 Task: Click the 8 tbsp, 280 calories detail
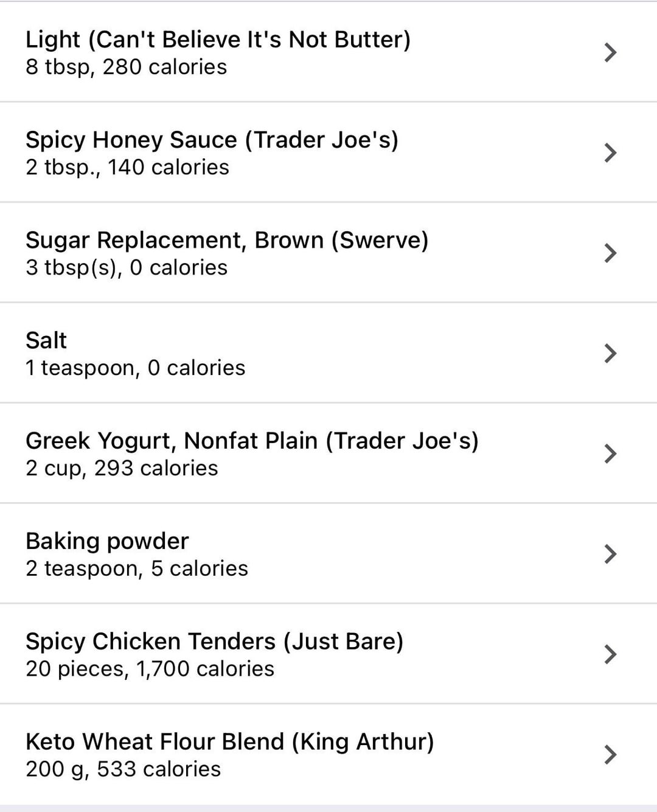tap(126, 67)
